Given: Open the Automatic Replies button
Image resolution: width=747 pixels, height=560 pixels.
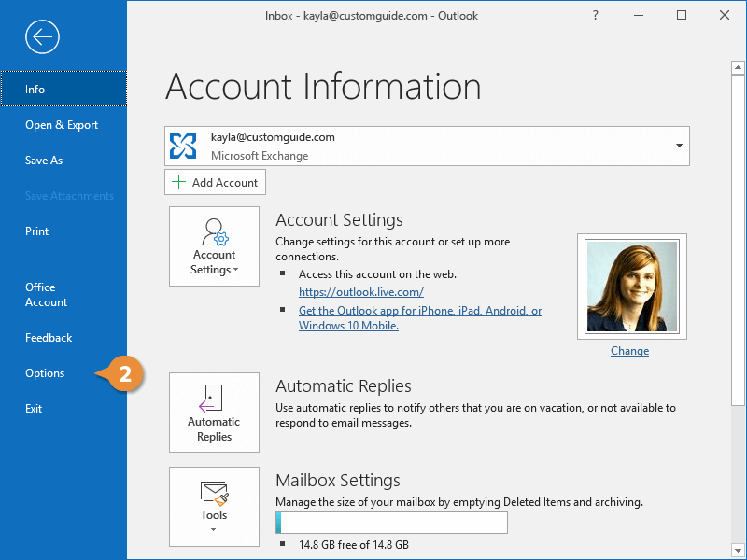Looking at the screenshot, I should pos(215,413).
